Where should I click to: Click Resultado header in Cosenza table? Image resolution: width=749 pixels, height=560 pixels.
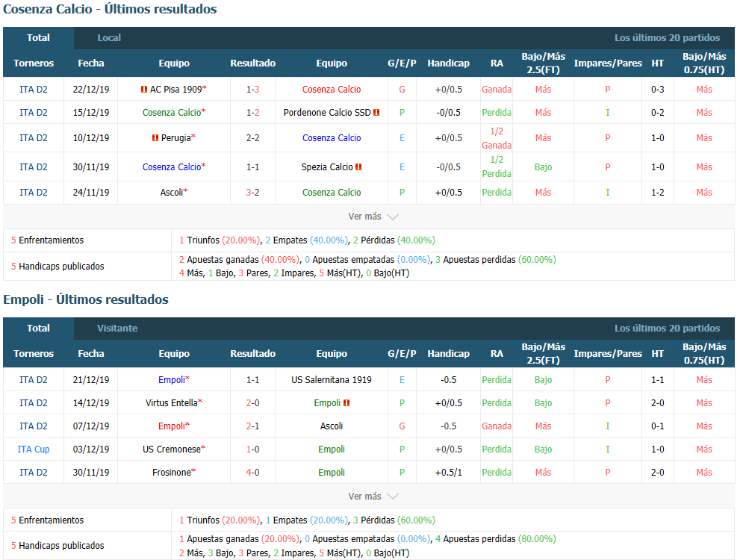coord(252,63)
